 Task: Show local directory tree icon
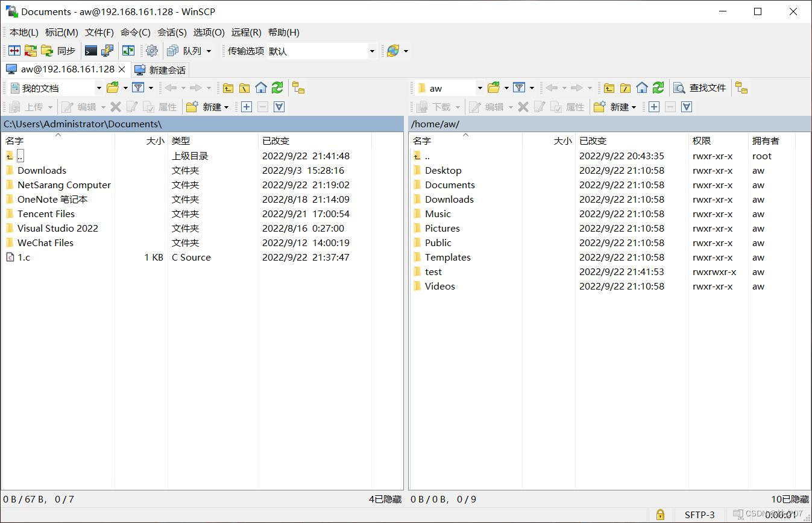pos(298,88)
